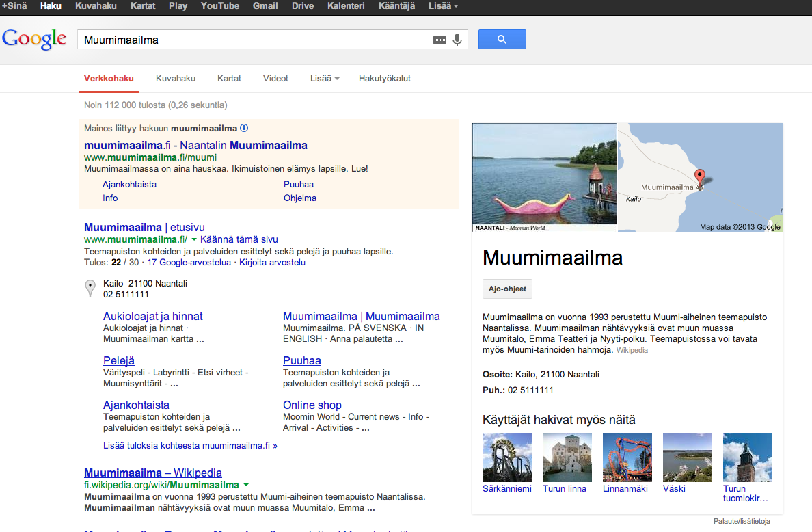Image resolution: width=812 pixels, height=532 pixels.
Task: Open Kääntäjä in the top bar
Action: pos(396,6)
